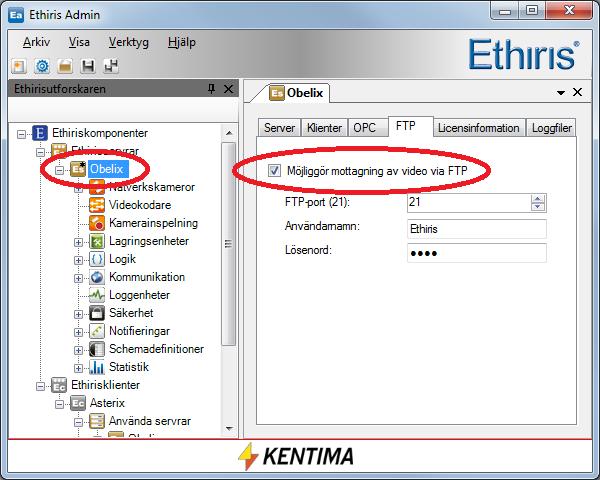Toggle Möjliggör mottagning av video via FTP
This screenshot has height=480, width=600.
click(274, 171)
